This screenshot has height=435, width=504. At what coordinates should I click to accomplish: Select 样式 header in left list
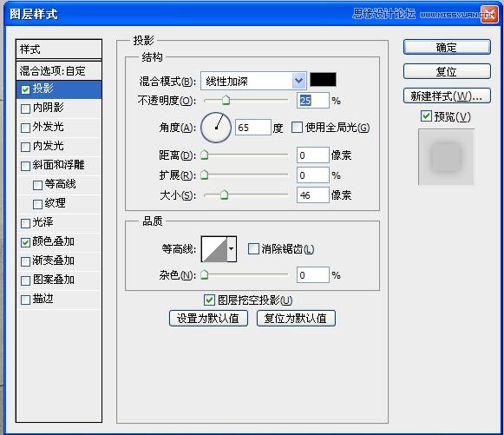59,49
